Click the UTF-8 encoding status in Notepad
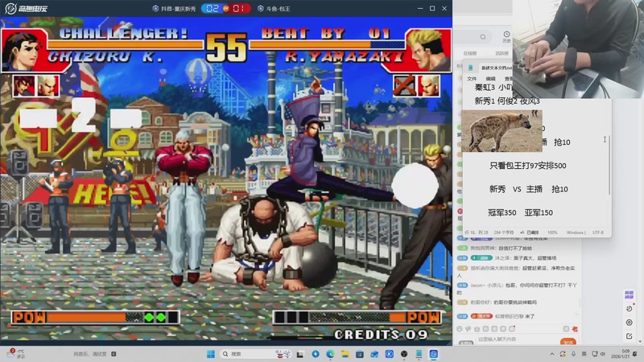This screenshot has width=644, height=362. 598,232
